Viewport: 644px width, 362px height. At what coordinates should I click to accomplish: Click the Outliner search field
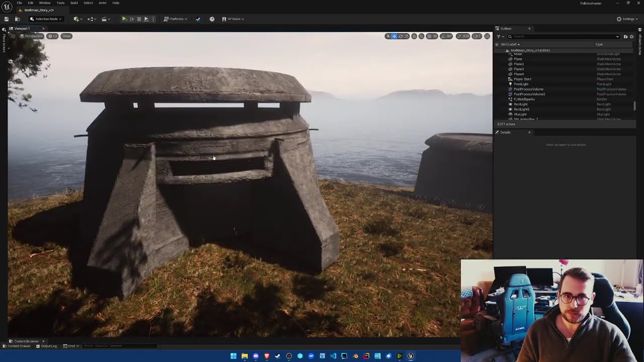click(x=563, y=37)
